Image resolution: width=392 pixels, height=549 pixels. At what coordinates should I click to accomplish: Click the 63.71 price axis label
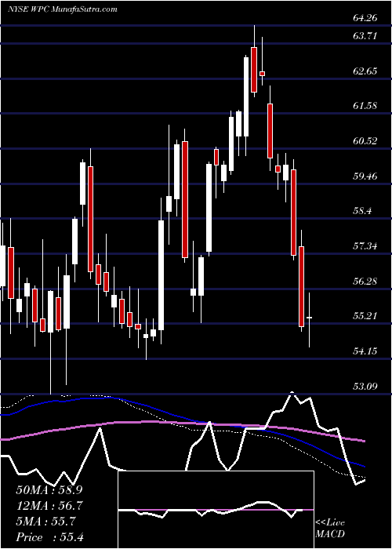coord(365,36)
